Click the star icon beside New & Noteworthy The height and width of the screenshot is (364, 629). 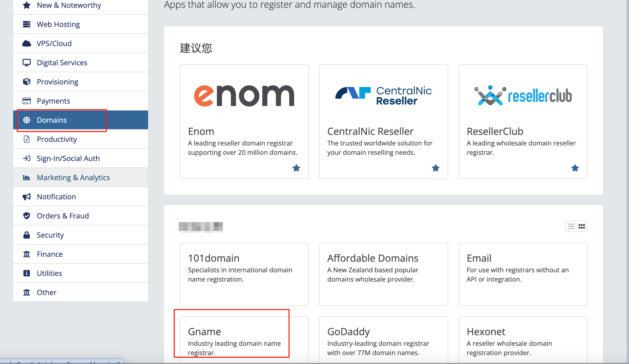tap(26, 5)
